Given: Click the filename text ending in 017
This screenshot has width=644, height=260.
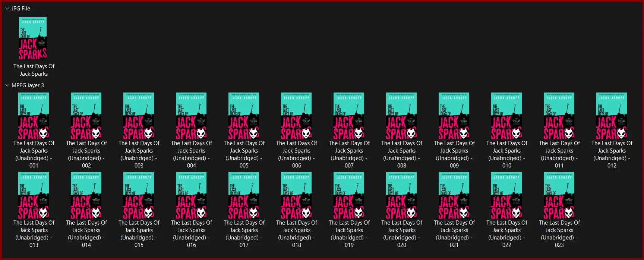Looking at the screenshot, I should [x=244, y=234].
